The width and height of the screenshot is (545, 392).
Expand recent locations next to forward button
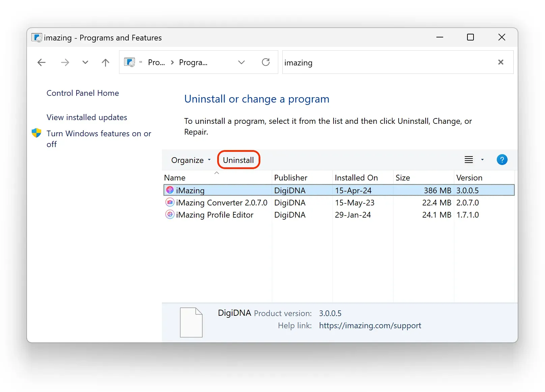pos(85,62)
